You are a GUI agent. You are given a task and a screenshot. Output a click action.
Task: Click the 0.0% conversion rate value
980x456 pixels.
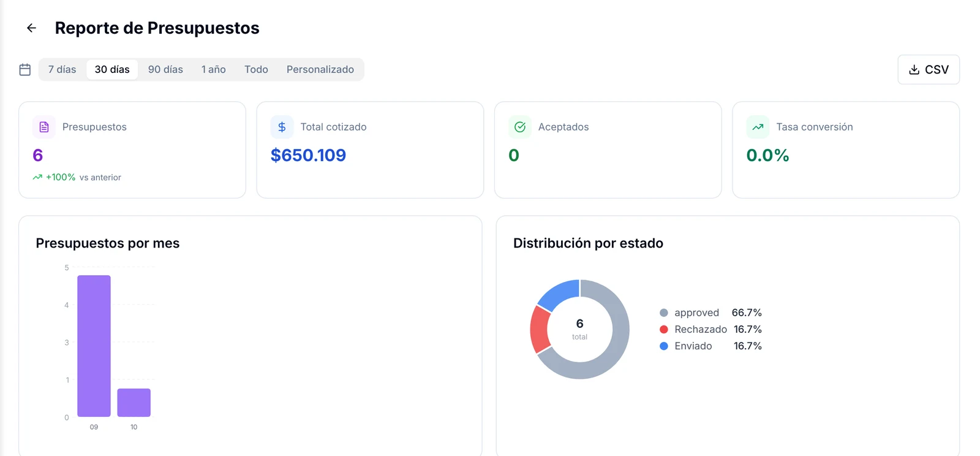[x=767, y=155]
